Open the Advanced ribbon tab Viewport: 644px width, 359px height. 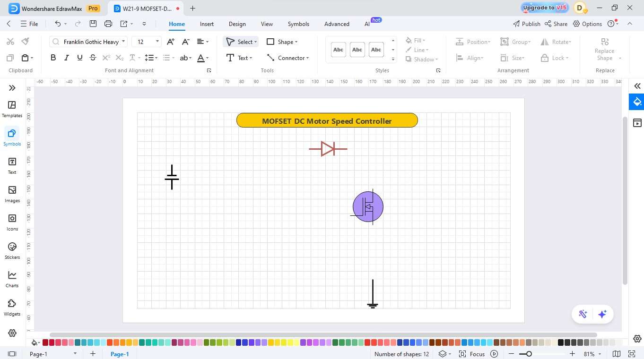click(x=337, y=24)
